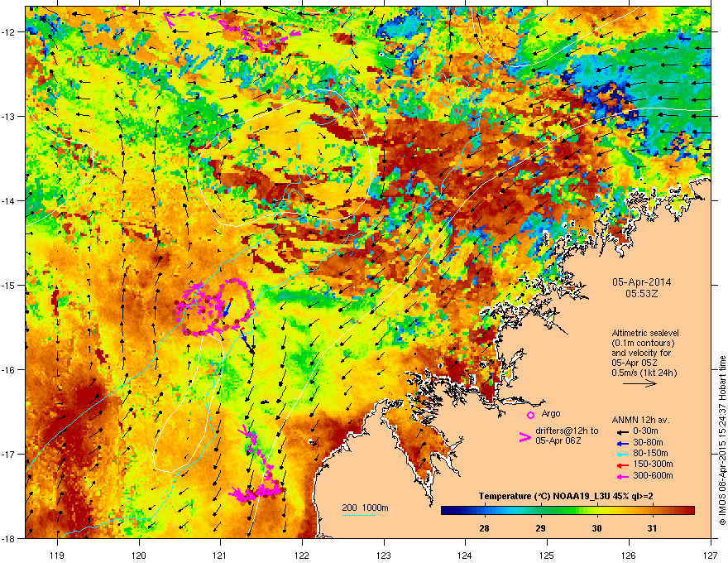Viewport: 728px width, 563px height.
Task: Click the '0-30m' depth label
Action: tap(645, 431)
